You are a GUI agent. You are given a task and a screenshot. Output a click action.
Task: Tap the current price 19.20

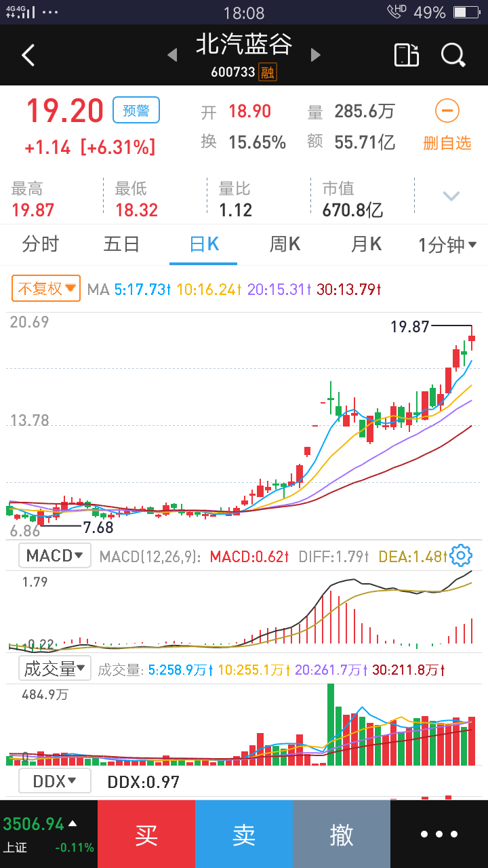point(65,111)
